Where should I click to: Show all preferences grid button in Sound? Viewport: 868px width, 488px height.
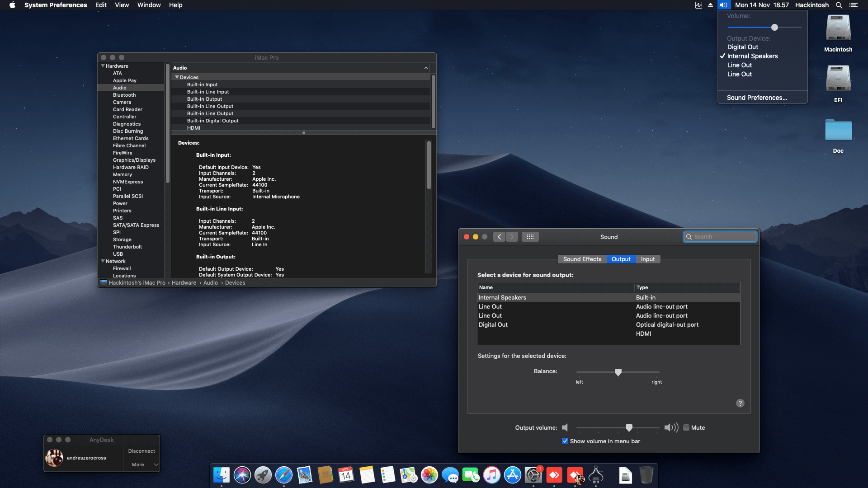pyautogui.click(x=530, y=237)
